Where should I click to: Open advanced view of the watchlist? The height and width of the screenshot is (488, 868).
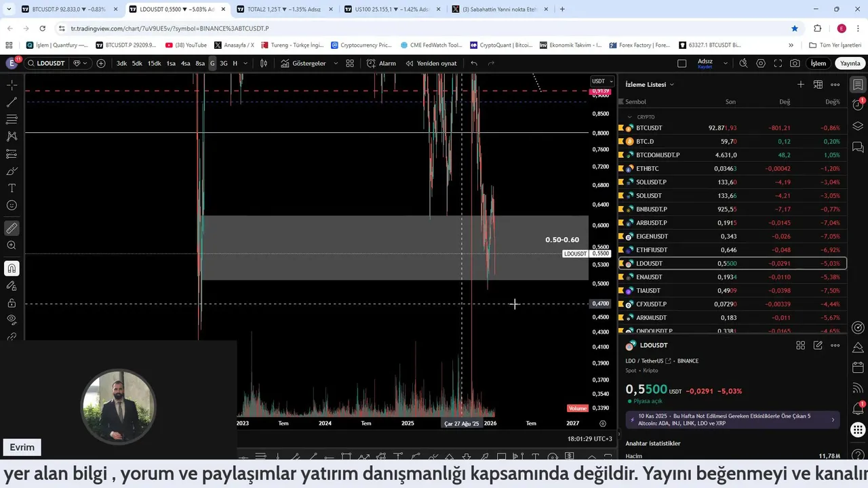(x=818, y=85)
